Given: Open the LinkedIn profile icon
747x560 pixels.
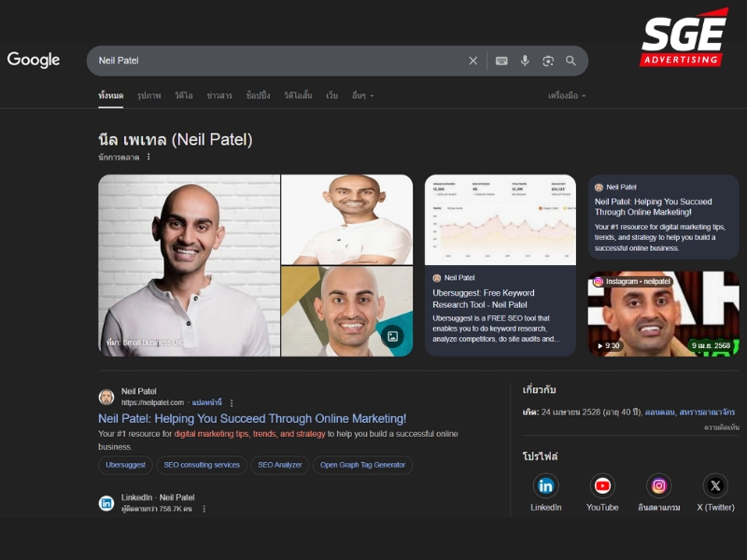Looking at the screenshot, I should (546, 485).
